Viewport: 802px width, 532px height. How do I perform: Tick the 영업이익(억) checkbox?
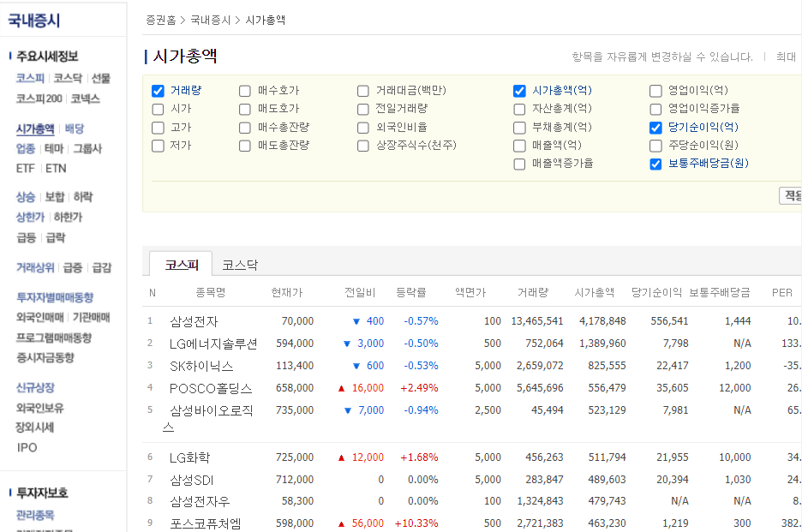point(655,91)
